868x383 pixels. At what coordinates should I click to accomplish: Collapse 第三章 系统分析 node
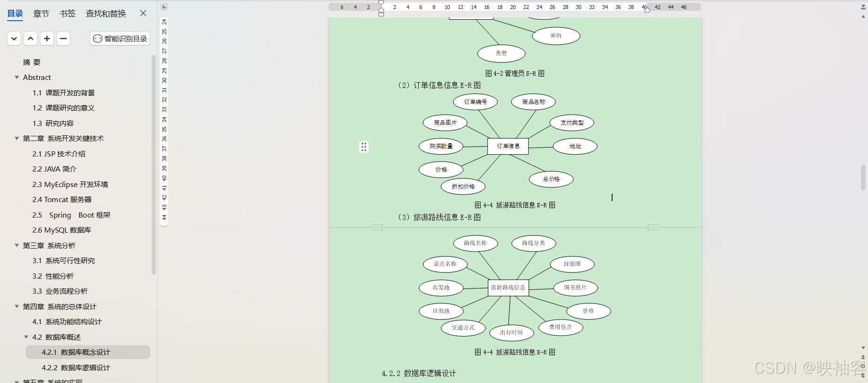point(17,245)
